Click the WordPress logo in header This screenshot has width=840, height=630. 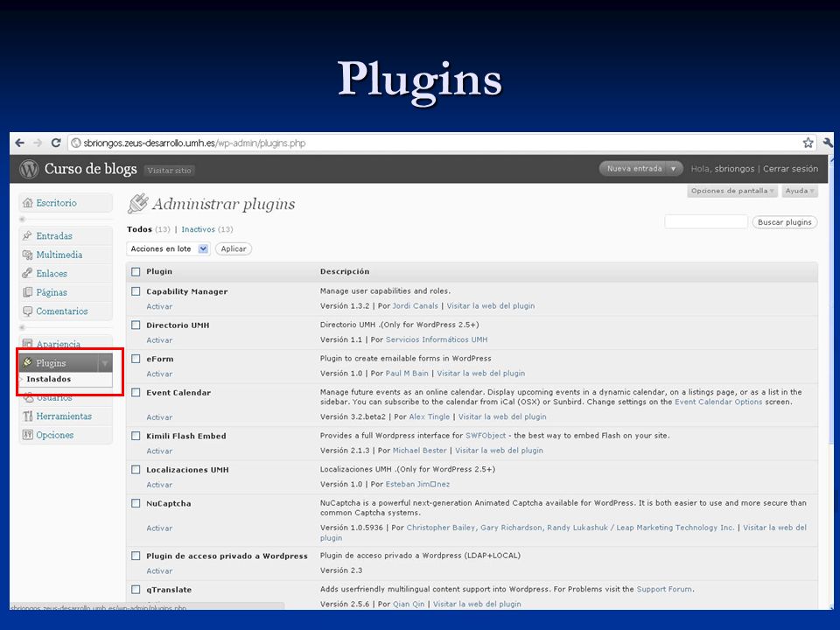point(29,169)
